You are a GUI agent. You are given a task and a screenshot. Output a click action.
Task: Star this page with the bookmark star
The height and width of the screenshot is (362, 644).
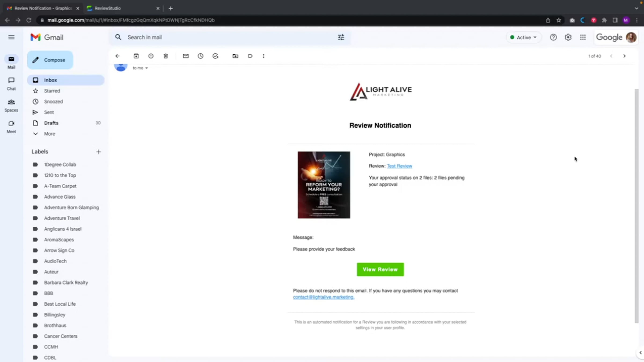[559, 20]
